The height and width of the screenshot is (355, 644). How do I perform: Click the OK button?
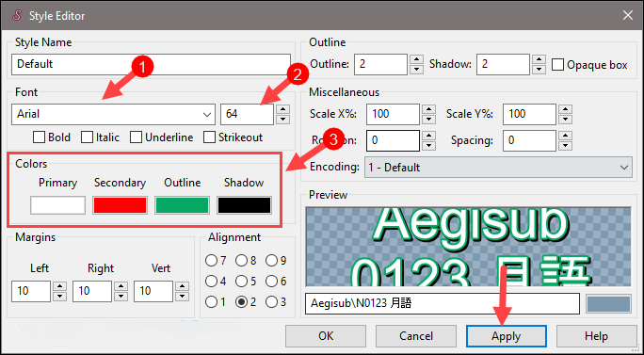(x=326, y=336)
